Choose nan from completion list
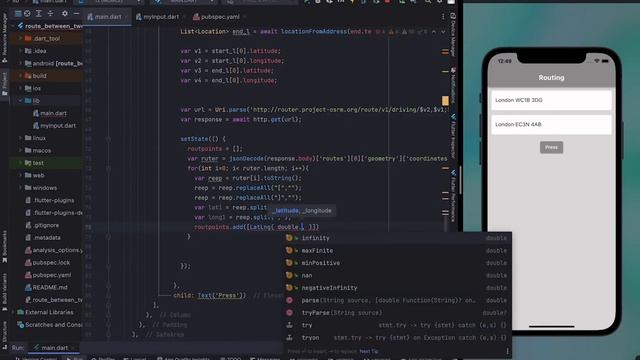 coord(398,276)
